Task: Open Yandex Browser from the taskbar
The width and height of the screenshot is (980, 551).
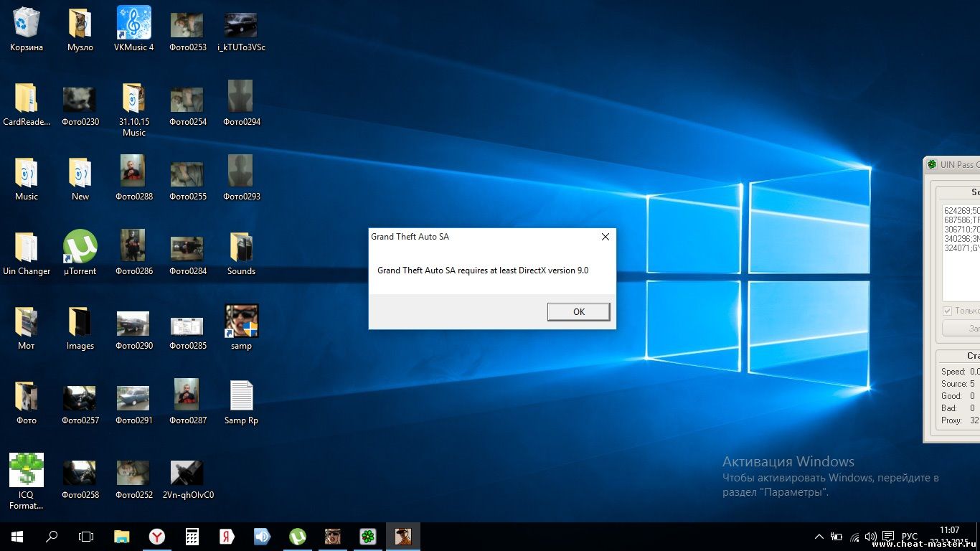Action: click(x=157, y=537)
